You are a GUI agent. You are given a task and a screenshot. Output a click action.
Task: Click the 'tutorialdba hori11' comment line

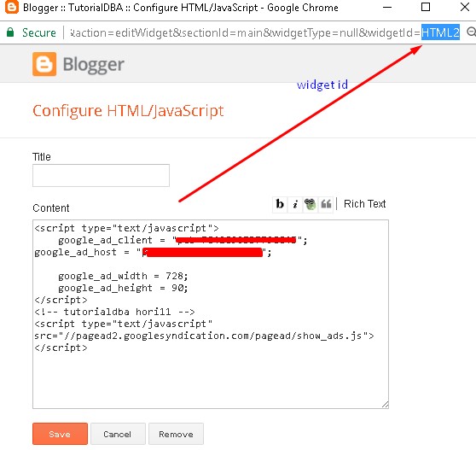pos(115,312)
